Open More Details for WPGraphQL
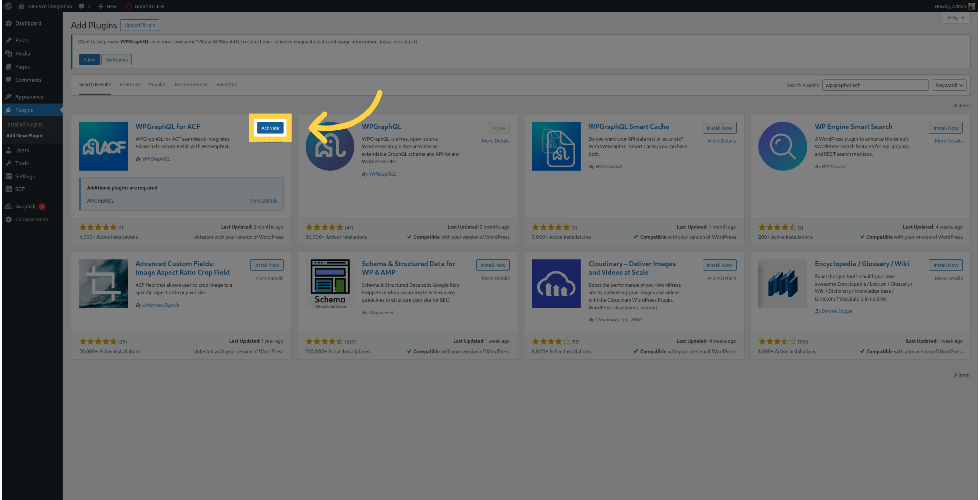This screenshot has height=500, width=980. tap(496, 141)
